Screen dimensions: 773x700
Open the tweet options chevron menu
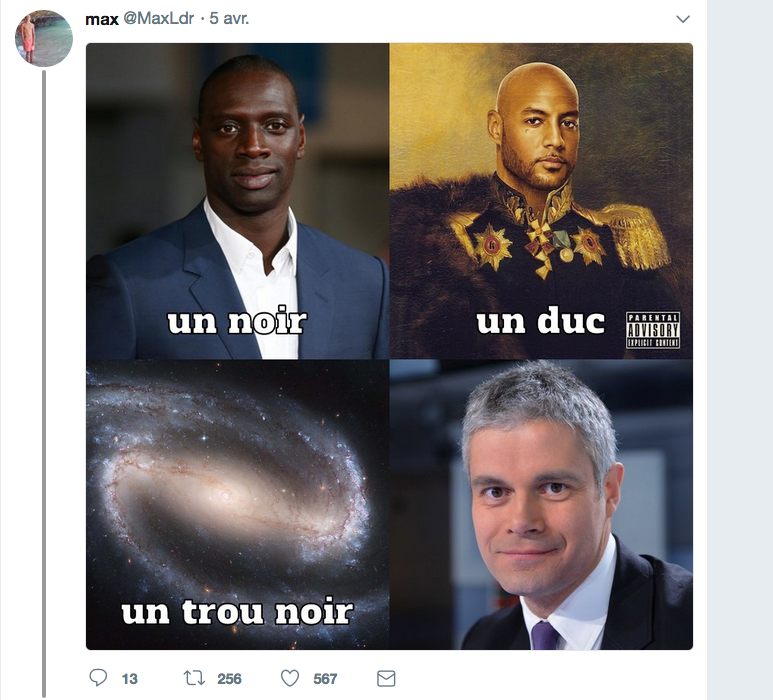pos(683,19)
